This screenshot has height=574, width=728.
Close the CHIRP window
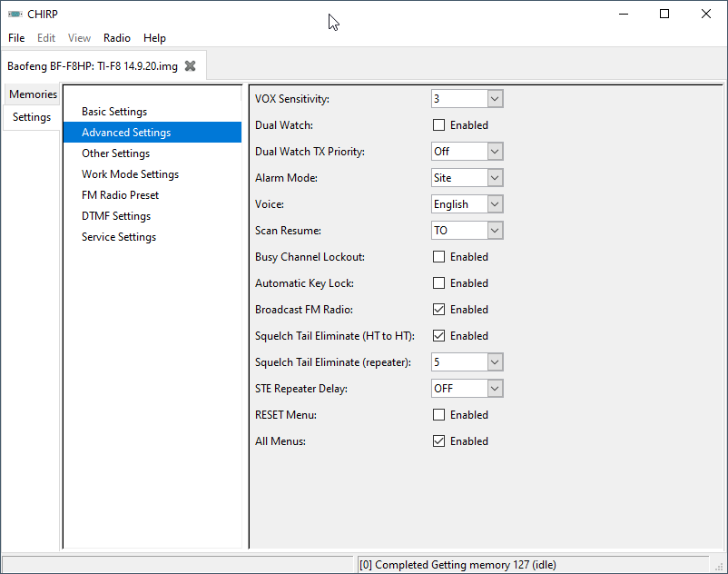click(705, 14)
